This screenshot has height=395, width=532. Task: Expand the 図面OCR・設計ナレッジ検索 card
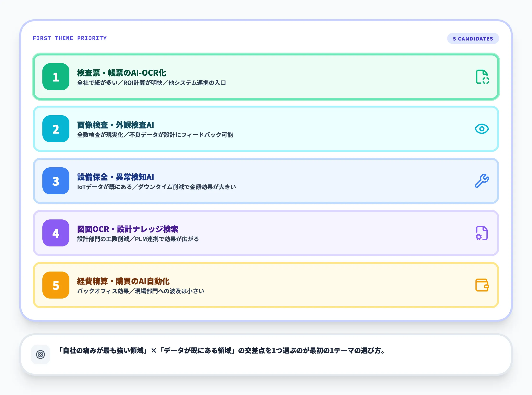pyautogui.click(x=265, y=233)
